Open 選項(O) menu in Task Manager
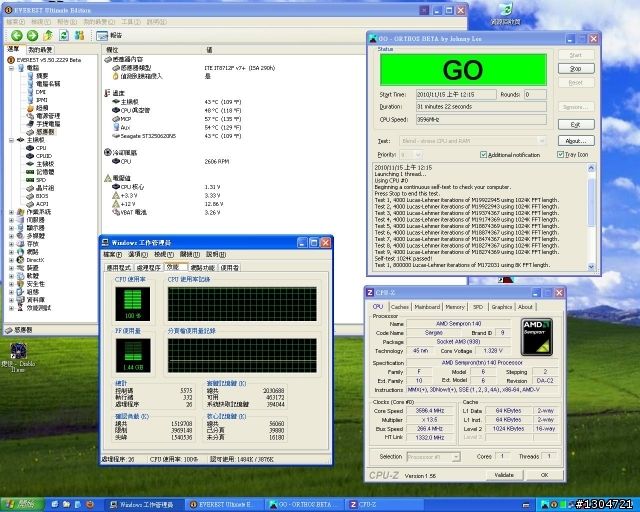The width and height of the screenshot is (640, 512). (x=138, y=254)
